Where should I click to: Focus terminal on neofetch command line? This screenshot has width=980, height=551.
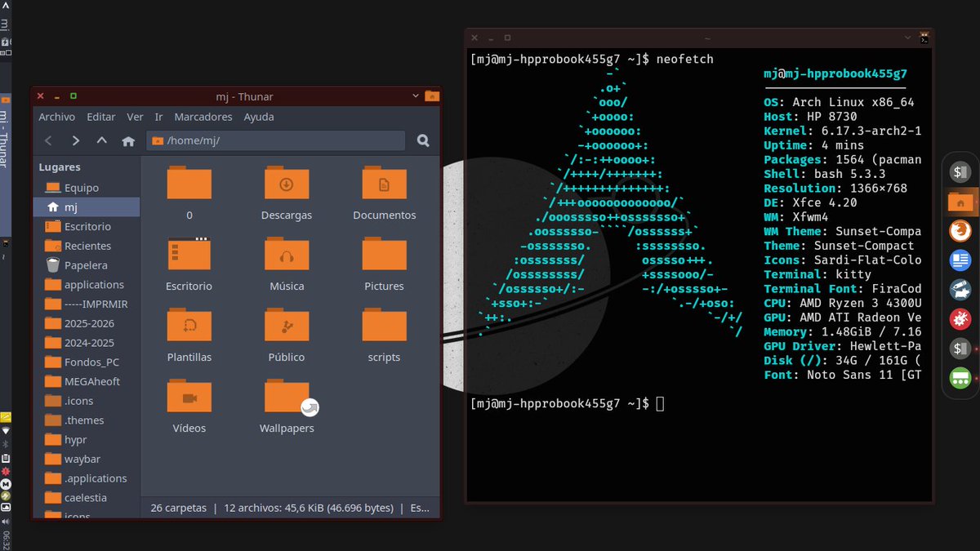(592, 59)
